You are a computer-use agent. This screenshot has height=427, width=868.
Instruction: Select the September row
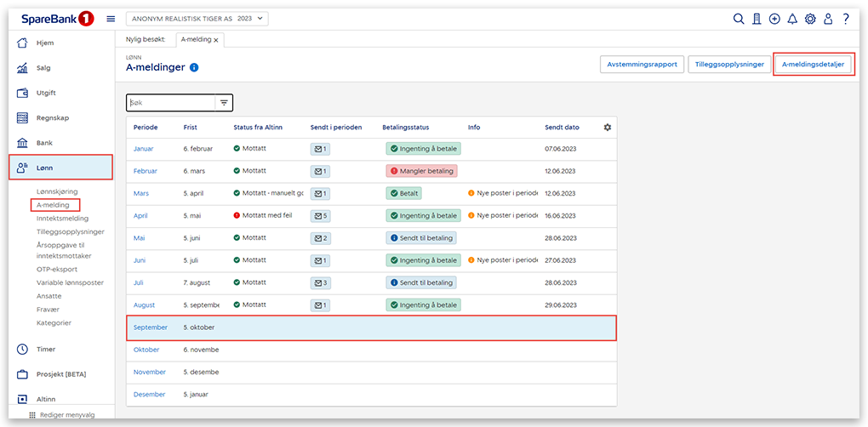(x=371, y=327)
